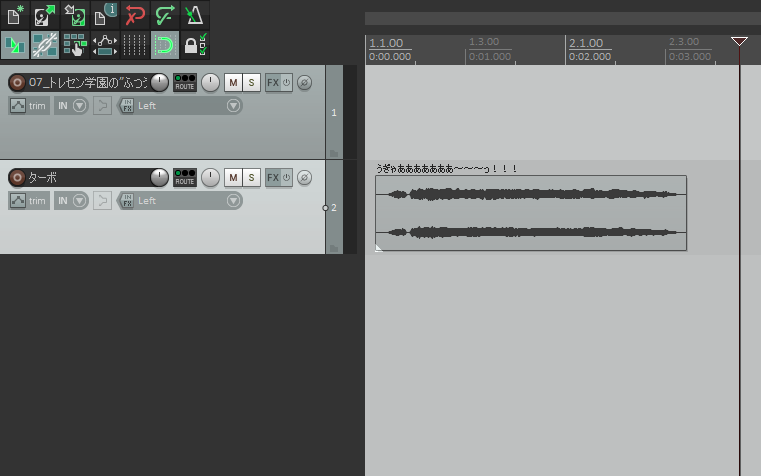
Task: Open IN record monitor dropdown on ターボ track
Action: 71,201
